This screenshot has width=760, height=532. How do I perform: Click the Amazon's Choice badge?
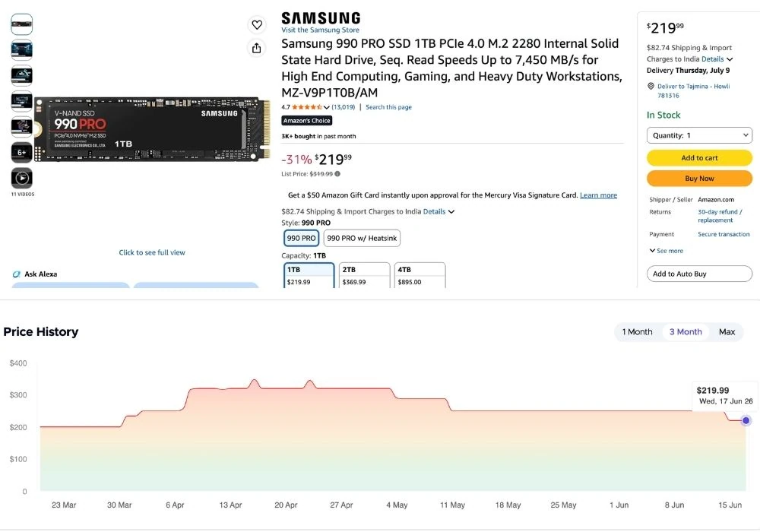pyautogui.click(x=307, y=121)
